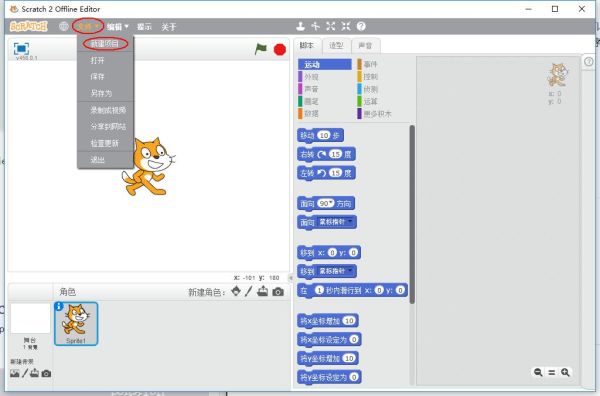Switch to the 声音 (Sounds) tab
The image size is (600, 396).
pyautogui.click(x=365, y=46)
